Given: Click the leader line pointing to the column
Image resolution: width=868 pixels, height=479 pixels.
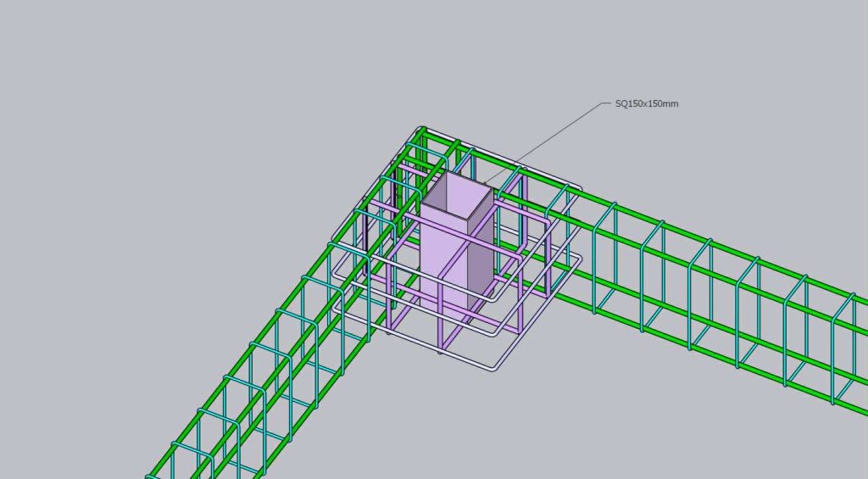Looking at the screenshot, I should pos(547,142).
